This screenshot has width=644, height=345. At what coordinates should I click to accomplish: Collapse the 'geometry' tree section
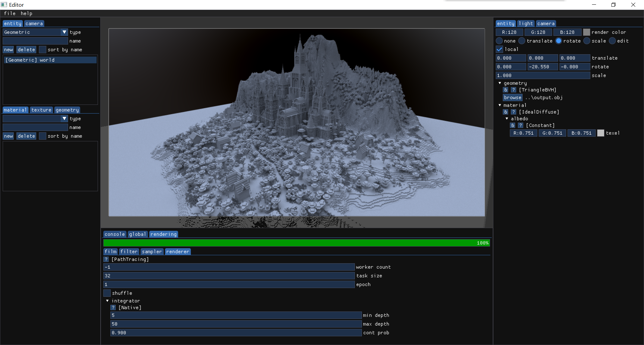tap(500, 83)
